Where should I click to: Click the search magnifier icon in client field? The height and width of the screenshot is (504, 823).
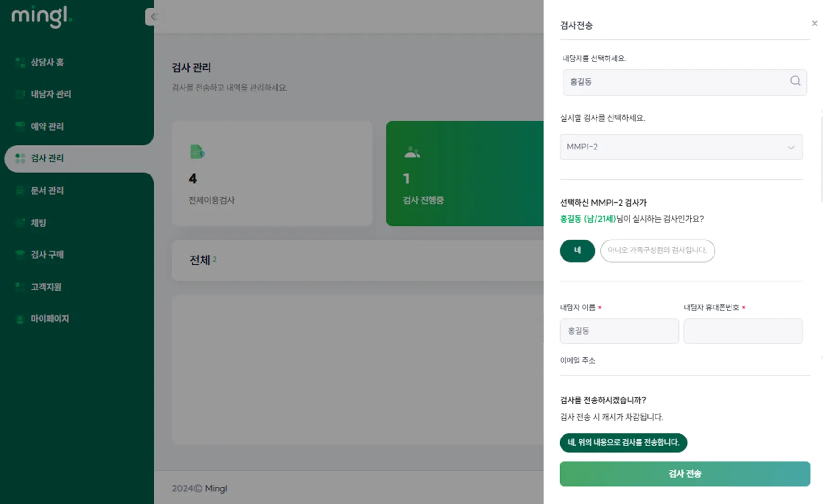pyautogui.click(x=795, y=81)
